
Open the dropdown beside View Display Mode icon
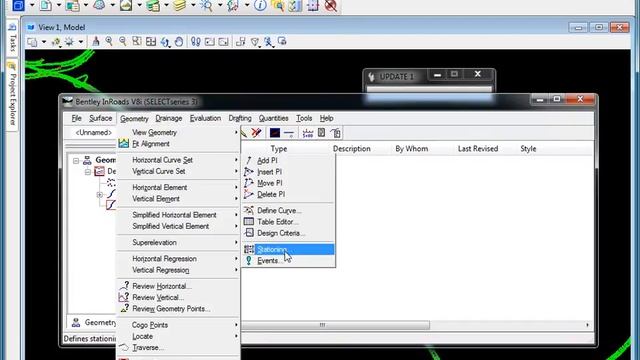(x=44, y=42)
